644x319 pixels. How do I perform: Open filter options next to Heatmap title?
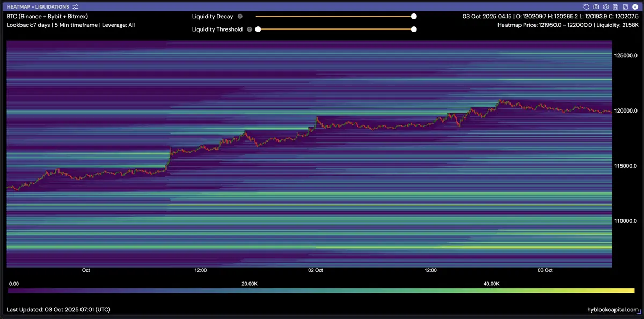76,6
